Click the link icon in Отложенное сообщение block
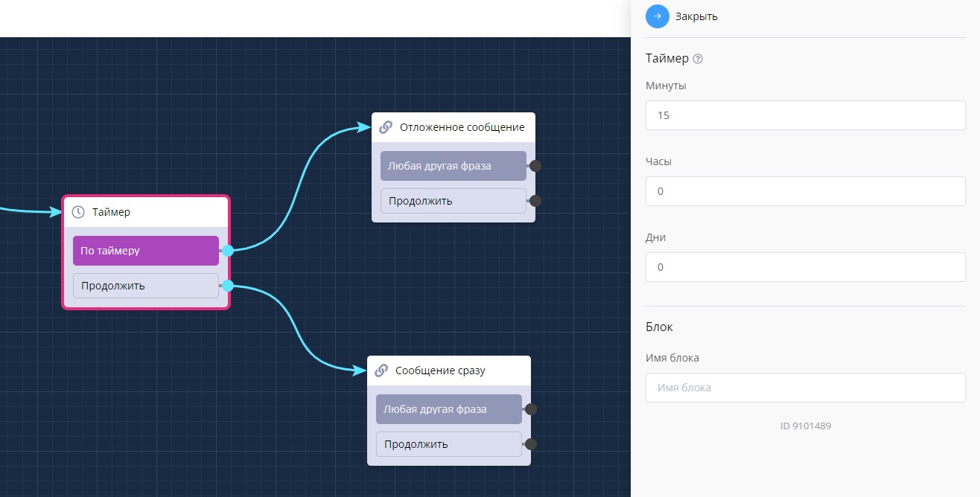The image size is (980, 497). click(x=386, y=127)
